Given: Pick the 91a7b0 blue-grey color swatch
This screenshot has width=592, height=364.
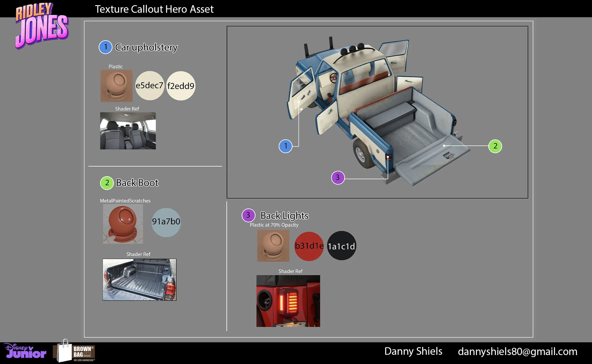Looking at the screenshot, I should pyautogui.click(x=166, y=222).
